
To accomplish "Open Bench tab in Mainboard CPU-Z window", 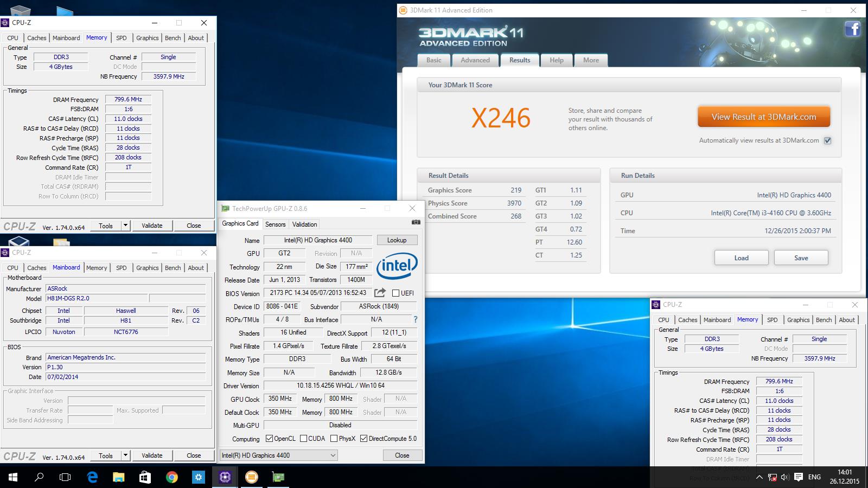I will 173,268.
